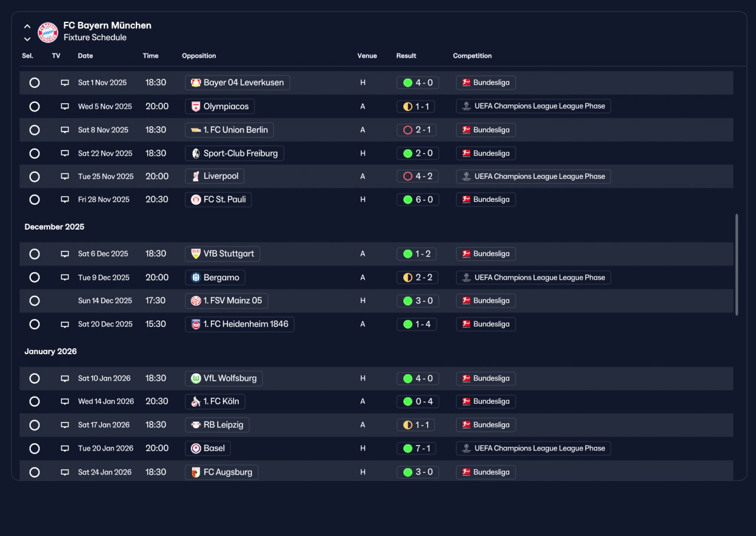The height and width of the screenshot is (536, 756).
Task: Select the radio button for VfB Stuttgart fixture
Action: (34, 254)
